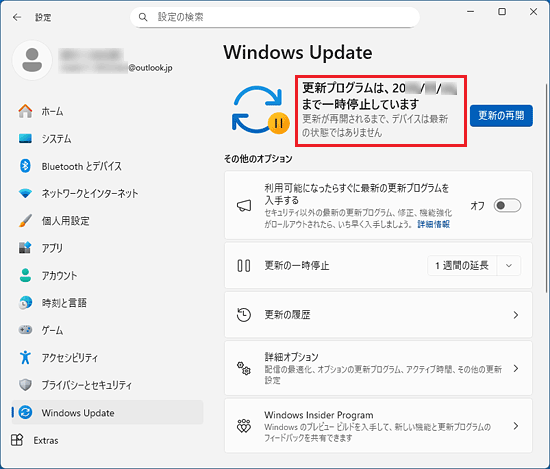Image resolution: width=550 pixels, height=469 pixels.
Task: Click the user profile avatar
Action: point(32,60)
